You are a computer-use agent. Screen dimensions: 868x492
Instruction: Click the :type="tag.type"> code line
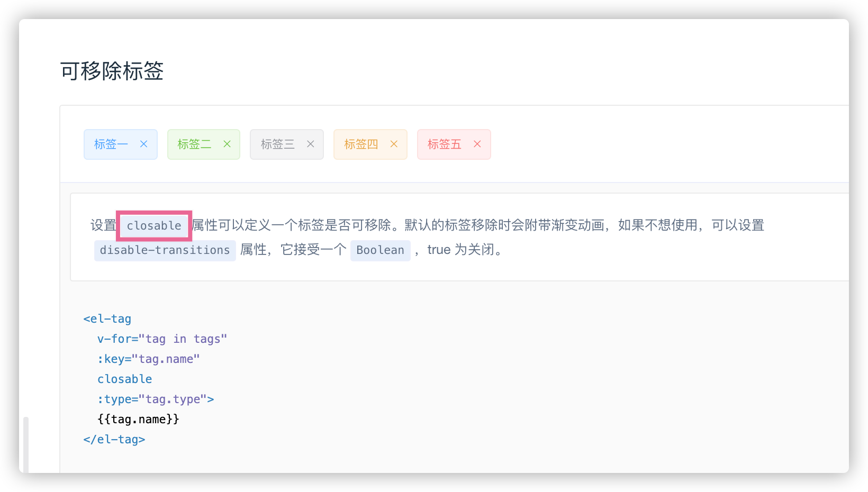click(x=156, y=399)
